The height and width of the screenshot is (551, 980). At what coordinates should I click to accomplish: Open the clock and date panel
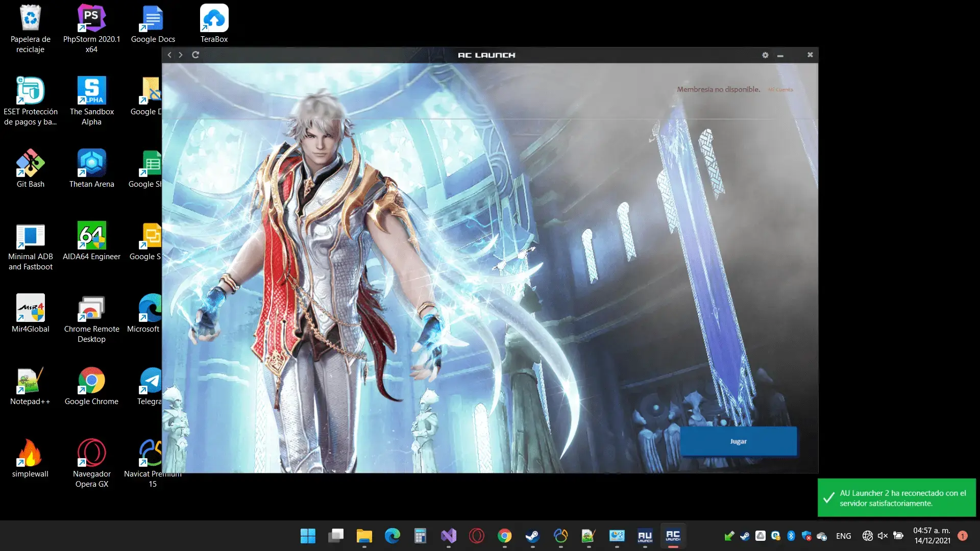(932, 536)
